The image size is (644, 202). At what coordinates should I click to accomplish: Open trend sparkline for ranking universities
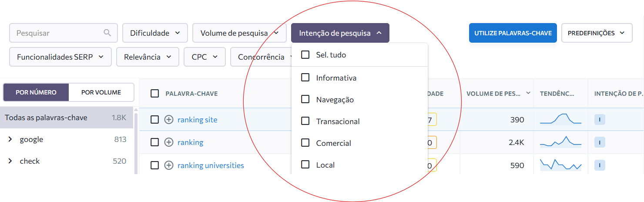point(560,165)
